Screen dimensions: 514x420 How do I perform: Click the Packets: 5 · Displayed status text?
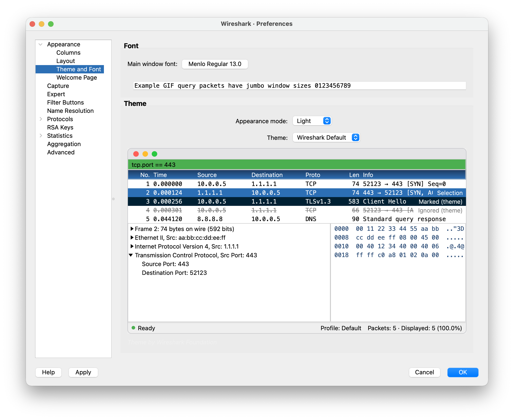[x=415, y=328]
